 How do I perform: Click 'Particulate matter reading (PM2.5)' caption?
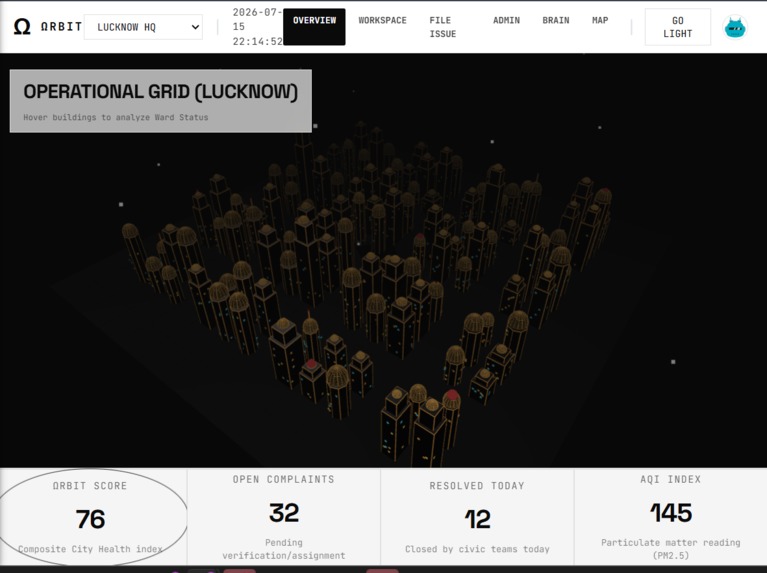[x=671, y=549]
